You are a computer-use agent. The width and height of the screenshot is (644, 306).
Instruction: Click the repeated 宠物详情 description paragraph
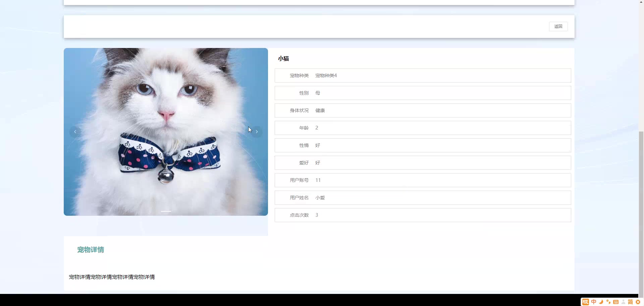112,277
